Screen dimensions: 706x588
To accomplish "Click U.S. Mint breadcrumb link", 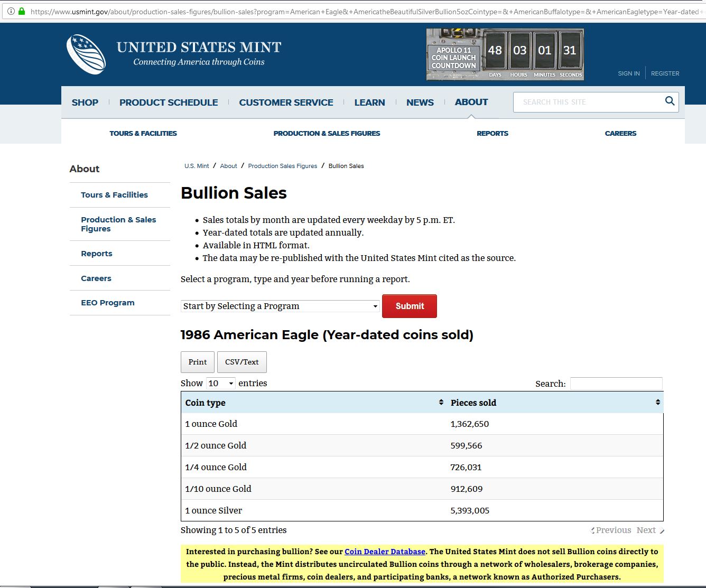I will click(197, 166).
